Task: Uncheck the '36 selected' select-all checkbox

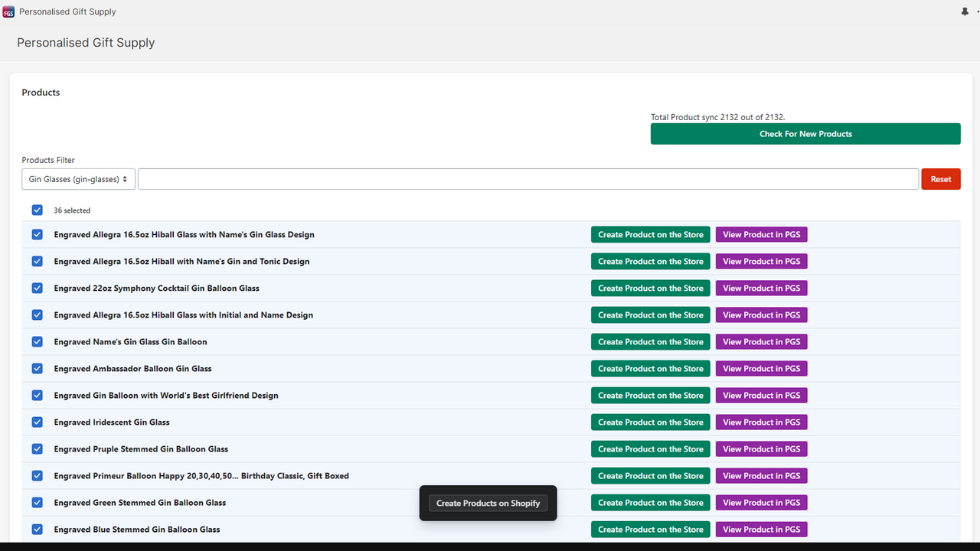Action: click(37, 210)
